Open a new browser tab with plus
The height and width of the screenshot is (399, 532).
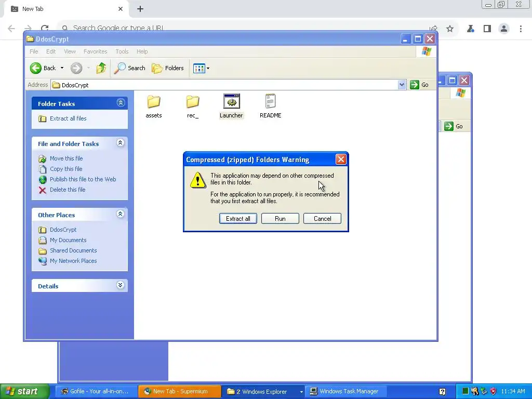[x=140, y=9]
